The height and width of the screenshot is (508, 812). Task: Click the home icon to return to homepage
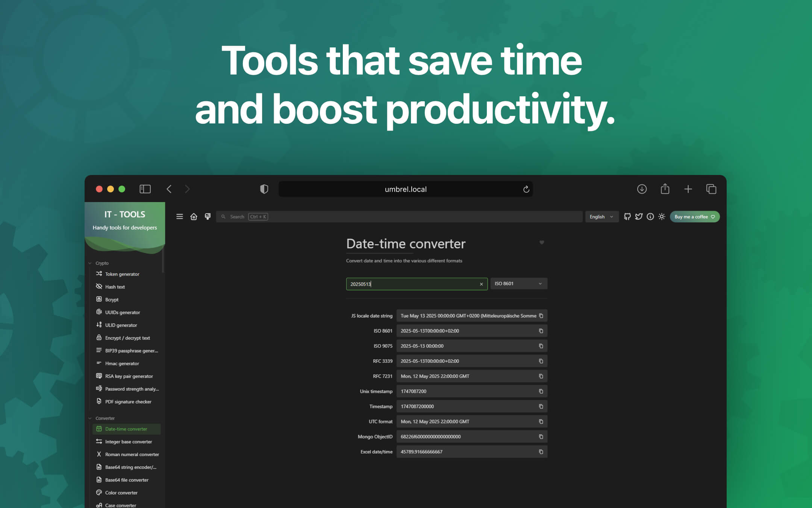194,216
